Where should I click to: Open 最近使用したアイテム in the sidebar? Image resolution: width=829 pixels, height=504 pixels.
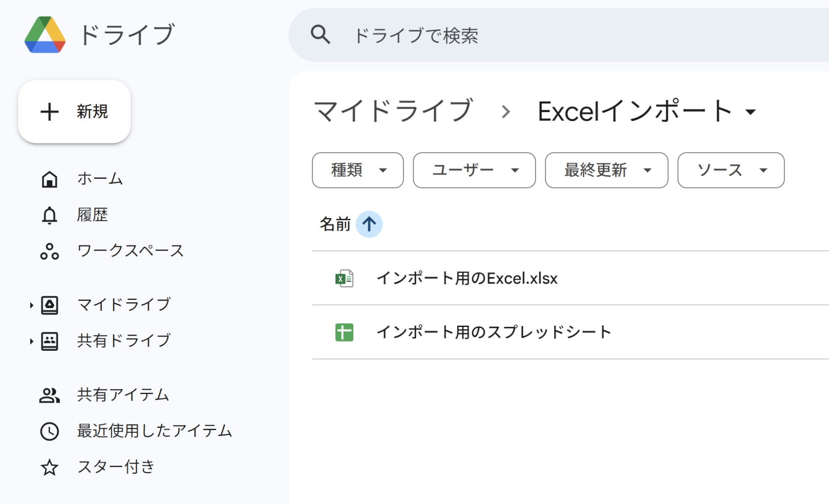pos(154,431)
